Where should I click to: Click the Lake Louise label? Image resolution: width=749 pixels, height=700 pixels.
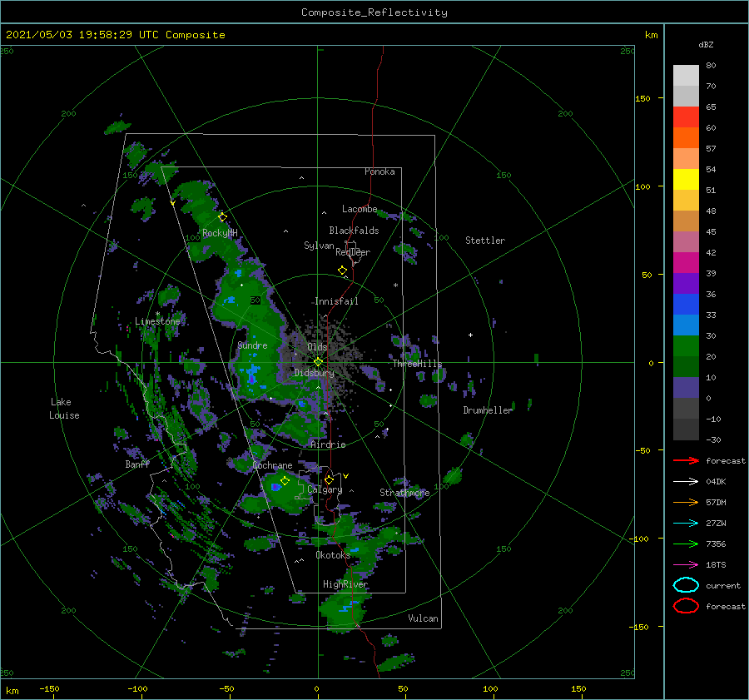point(64,409)
